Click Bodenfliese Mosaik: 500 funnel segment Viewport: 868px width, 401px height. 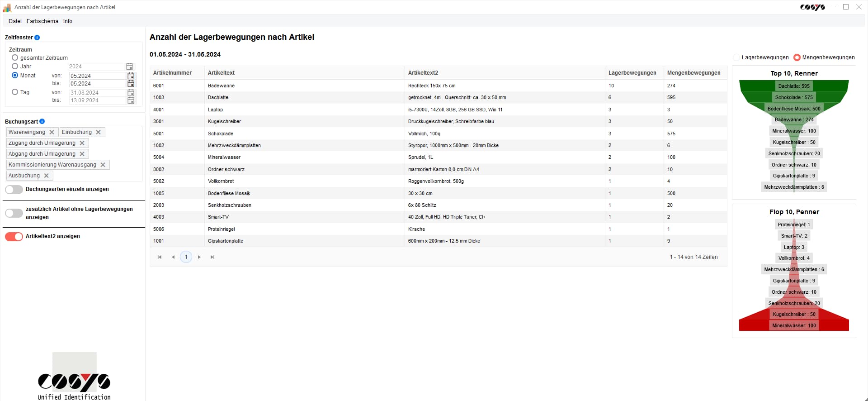pyautogui.click(x=794, y=109)
